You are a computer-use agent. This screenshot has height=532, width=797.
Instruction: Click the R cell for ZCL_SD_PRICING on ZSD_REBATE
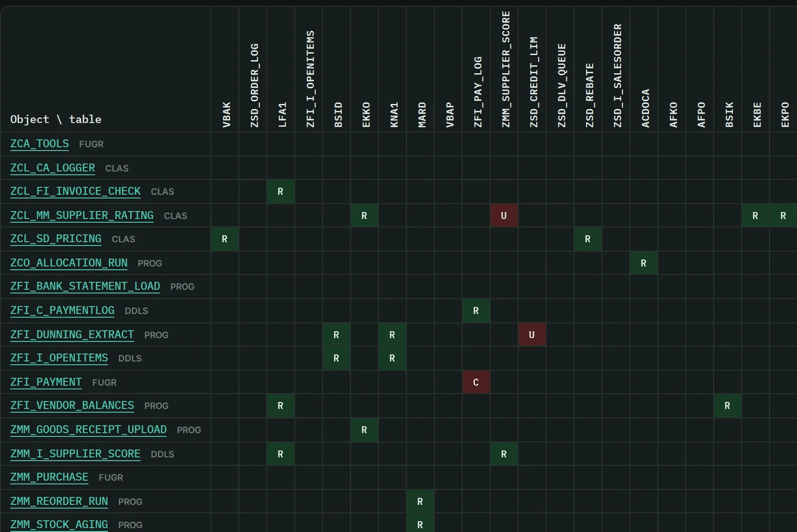point(588,239)
